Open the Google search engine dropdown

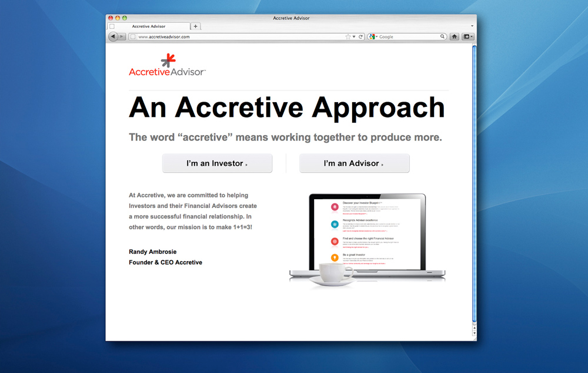[376, 36]
